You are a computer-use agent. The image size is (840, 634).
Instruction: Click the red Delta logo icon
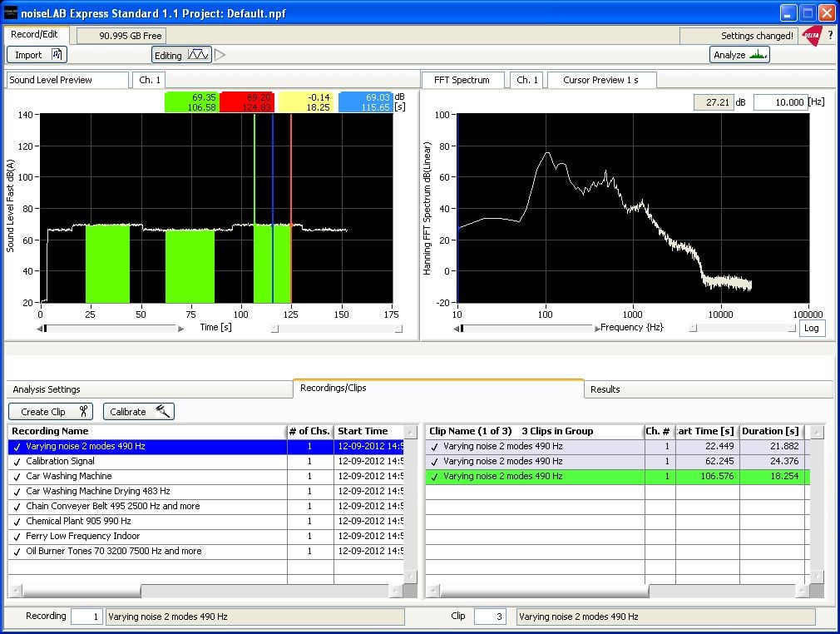pos(811,36)
